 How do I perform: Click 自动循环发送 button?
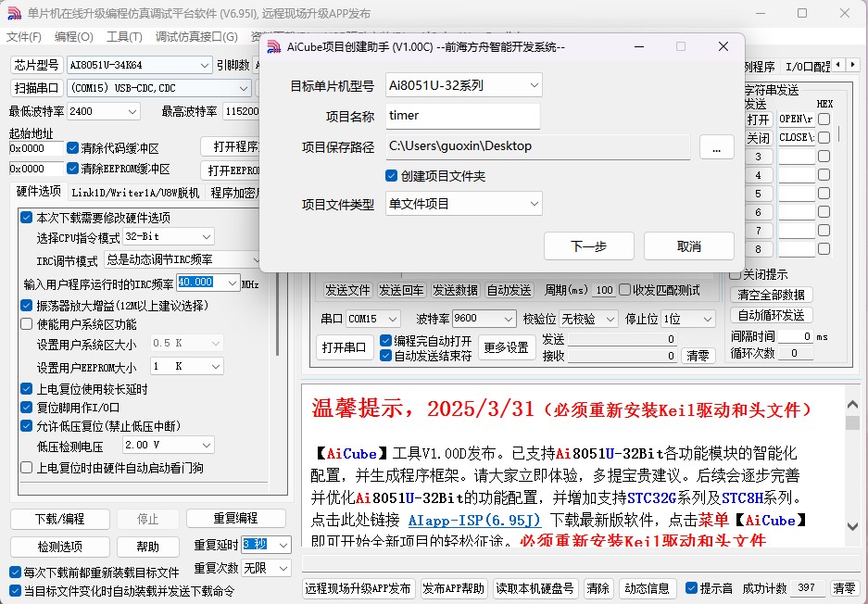pyautogui.click(x=771, y=315)
